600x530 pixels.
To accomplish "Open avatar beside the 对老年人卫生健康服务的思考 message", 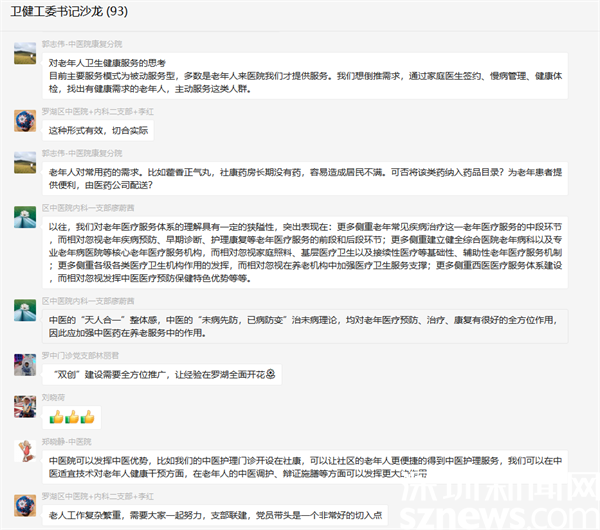I will pyautogui.click(x=24, y=53).
